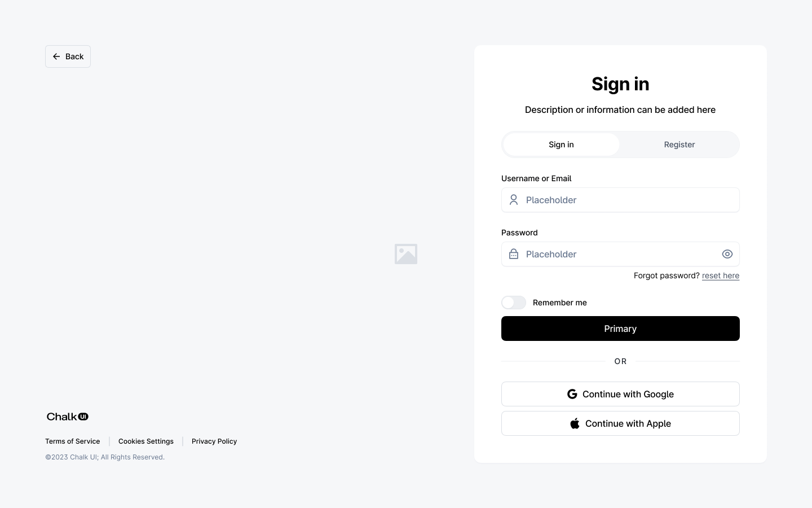Click Continue with Google
812x508 pixels.
tap(620, 394)
